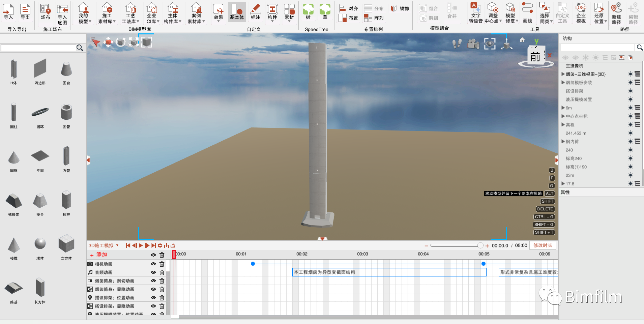Step back one frame in timeline
This screenshot has height=324, width=644.
(135, 245)
